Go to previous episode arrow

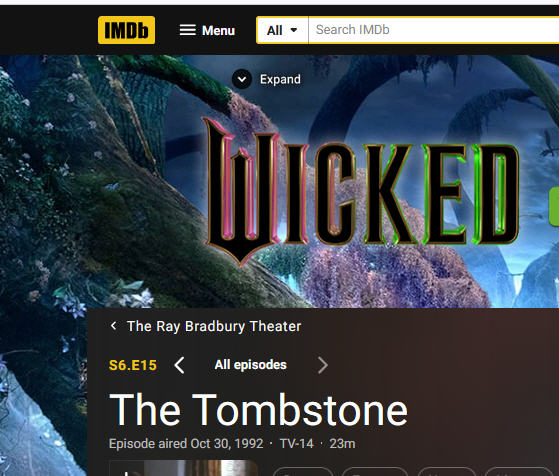(179, 365)
